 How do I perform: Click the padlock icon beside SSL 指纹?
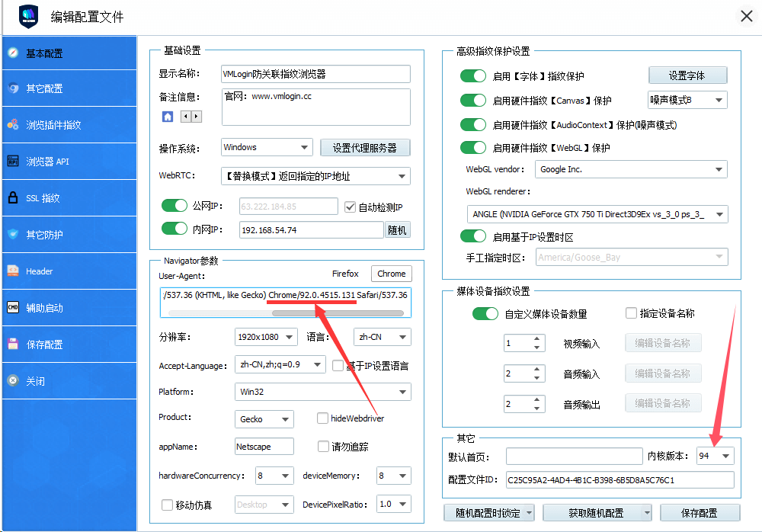click(x=13, y=197)
